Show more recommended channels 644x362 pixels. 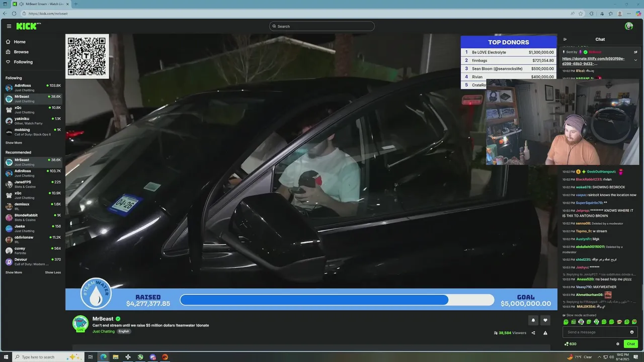(x=14, y=273)
